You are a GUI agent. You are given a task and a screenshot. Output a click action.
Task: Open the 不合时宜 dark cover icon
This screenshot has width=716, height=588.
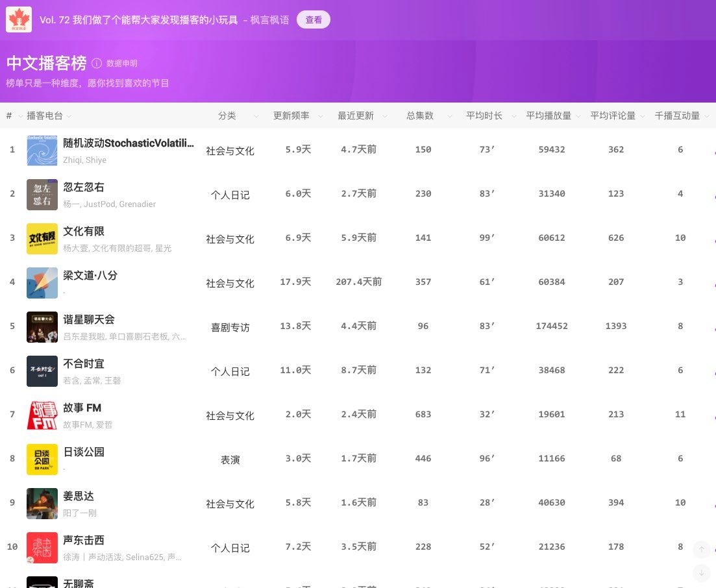42,371
